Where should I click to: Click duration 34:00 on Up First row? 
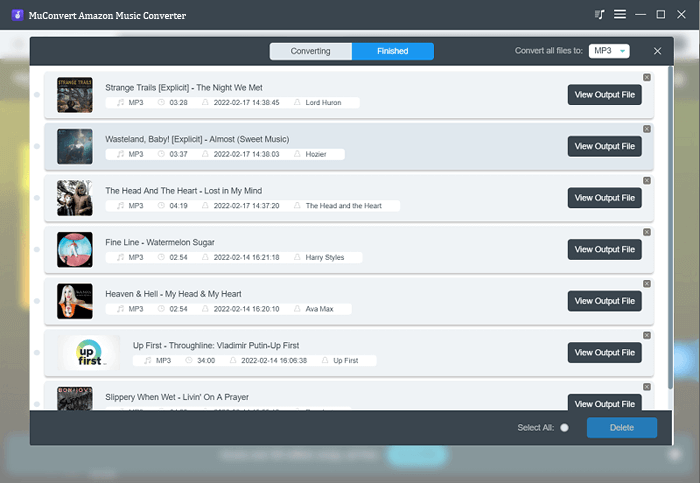click(x=206, y=361)
